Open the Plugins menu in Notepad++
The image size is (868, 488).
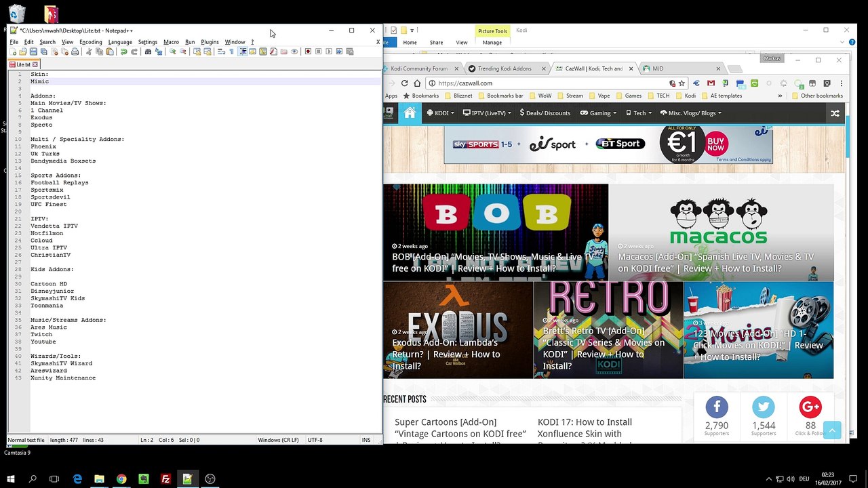point(210,42)
